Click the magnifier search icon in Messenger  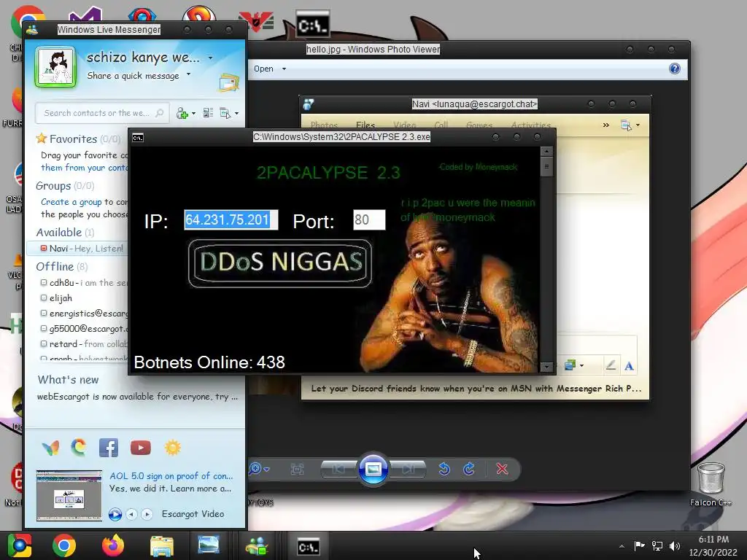click(x=160, y=113)
